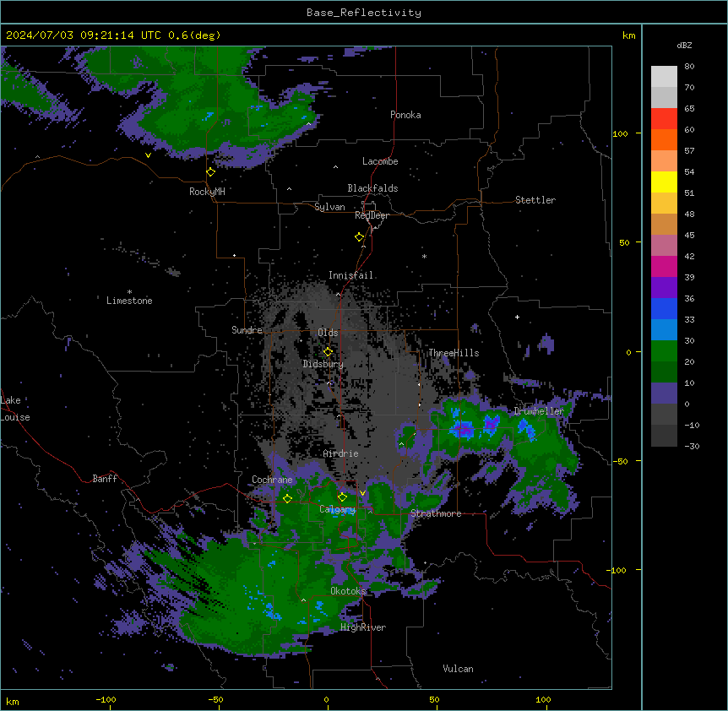Click the asterisk marker above the Limestone label
This screenshot has width=728, height=711.
tap(129, 292)
